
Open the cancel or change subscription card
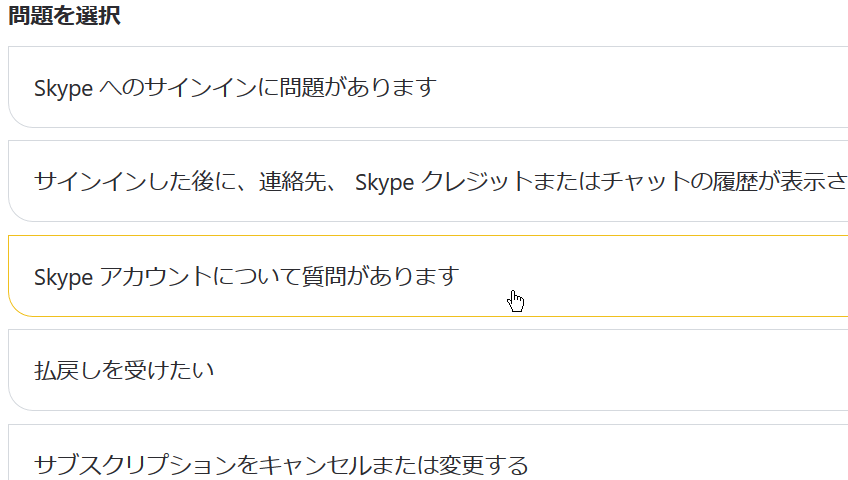428,452
